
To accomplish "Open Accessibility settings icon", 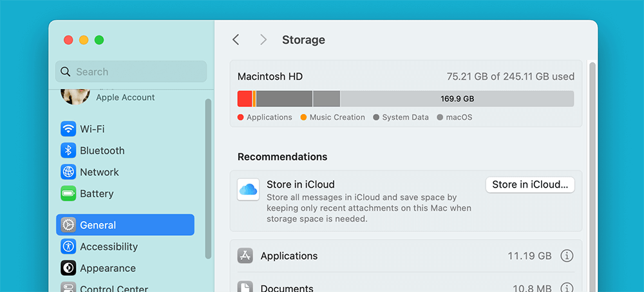I will 68,246.
